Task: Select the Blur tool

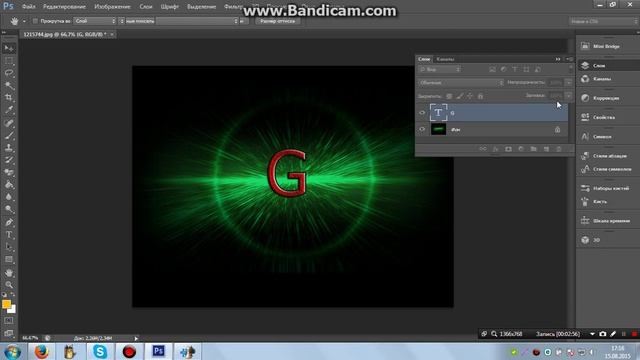Action: (x=9, y=197)
